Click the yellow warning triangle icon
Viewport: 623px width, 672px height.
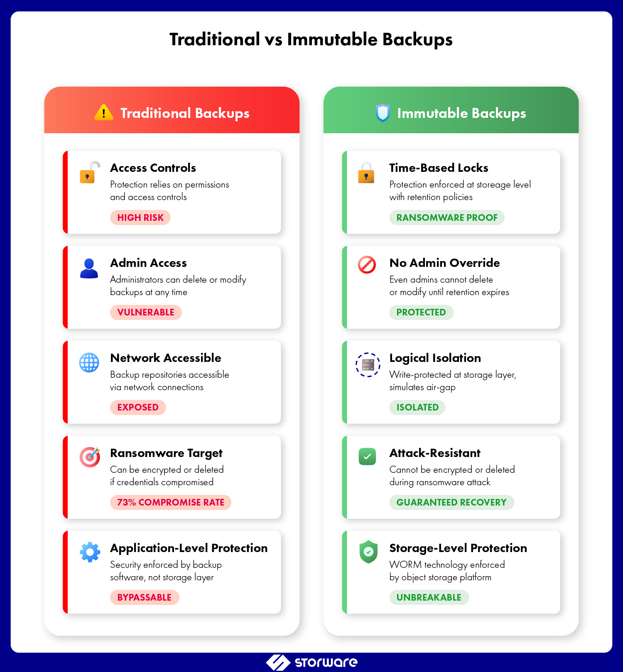point(104,112)
